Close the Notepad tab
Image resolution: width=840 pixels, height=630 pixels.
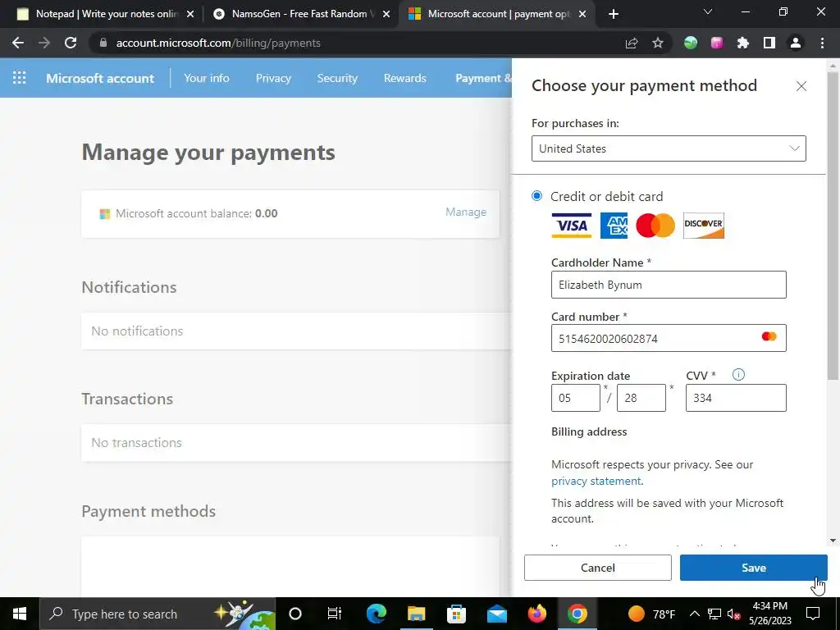click(x=190, y=15)
